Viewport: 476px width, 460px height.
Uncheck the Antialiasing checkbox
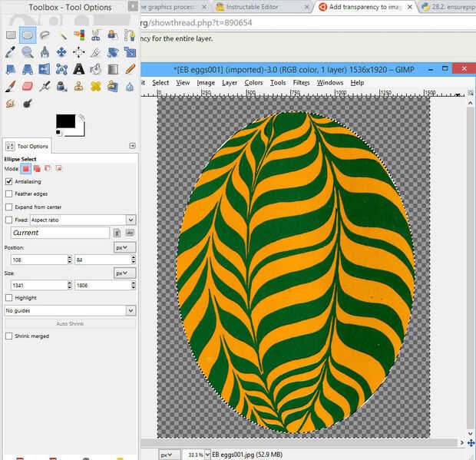point(9,181)
